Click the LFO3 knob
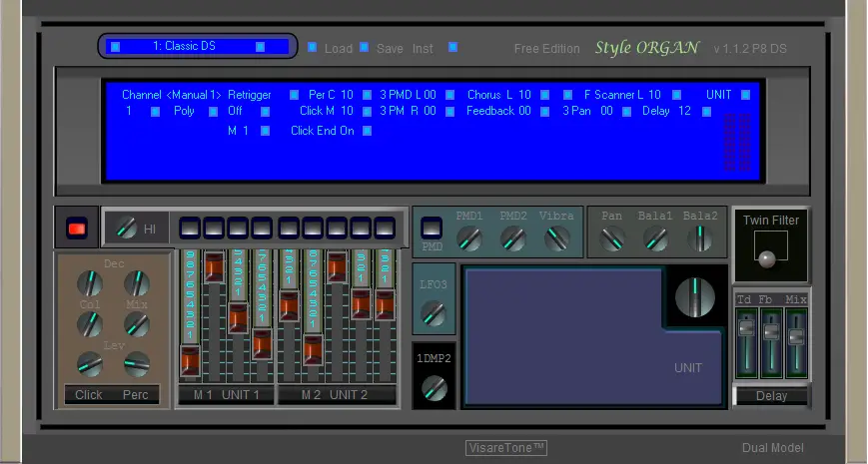 click(433, 313)
